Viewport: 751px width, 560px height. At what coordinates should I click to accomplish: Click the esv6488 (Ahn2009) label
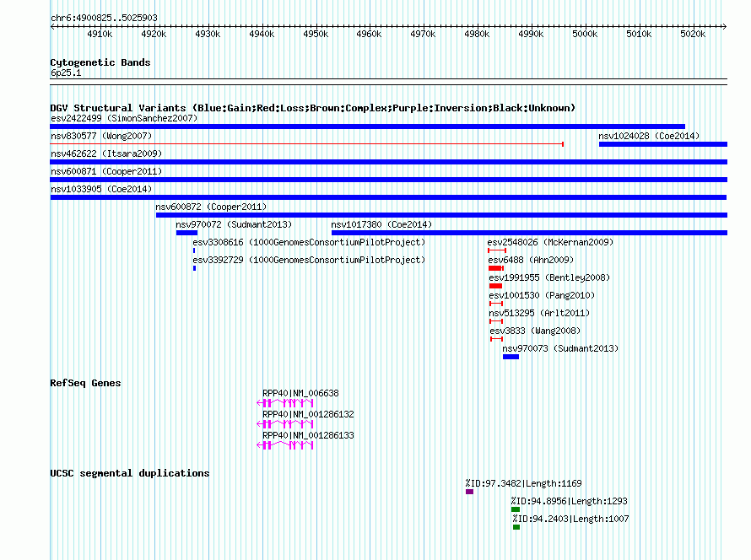point(531,260)
